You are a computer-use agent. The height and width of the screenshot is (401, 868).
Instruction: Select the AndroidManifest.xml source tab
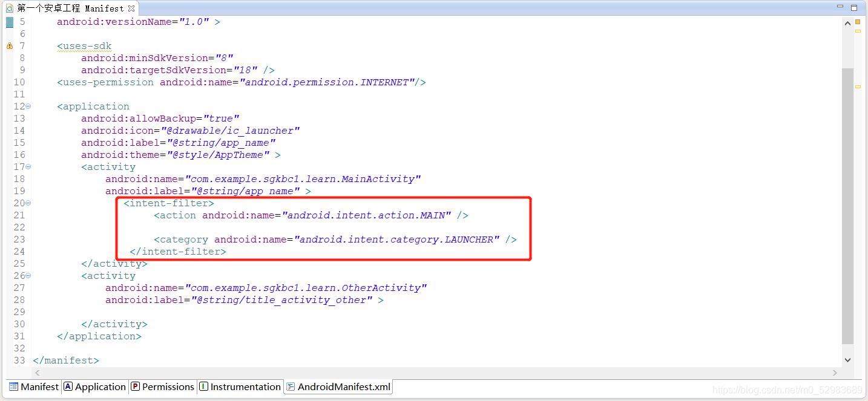tap(338, 386)
